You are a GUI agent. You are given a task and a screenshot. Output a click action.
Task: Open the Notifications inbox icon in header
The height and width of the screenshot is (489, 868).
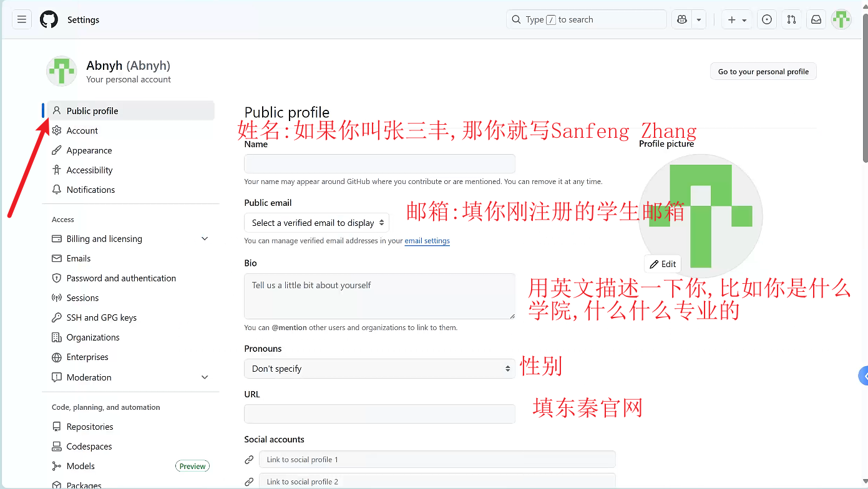816,20
